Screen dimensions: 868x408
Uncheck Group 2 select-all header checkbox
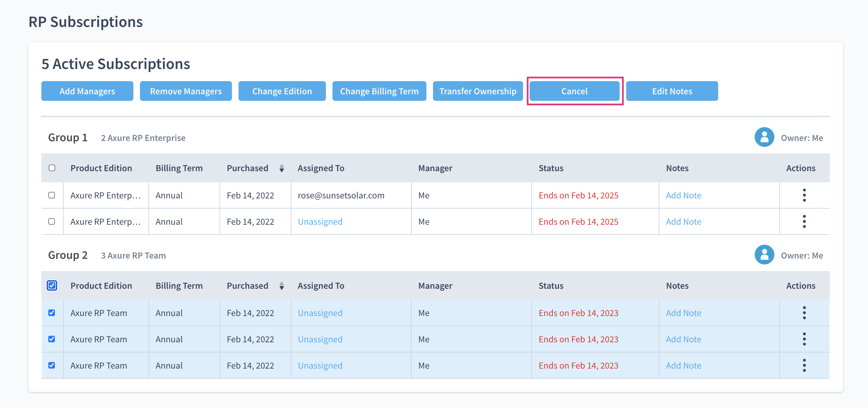click(52, 285)
